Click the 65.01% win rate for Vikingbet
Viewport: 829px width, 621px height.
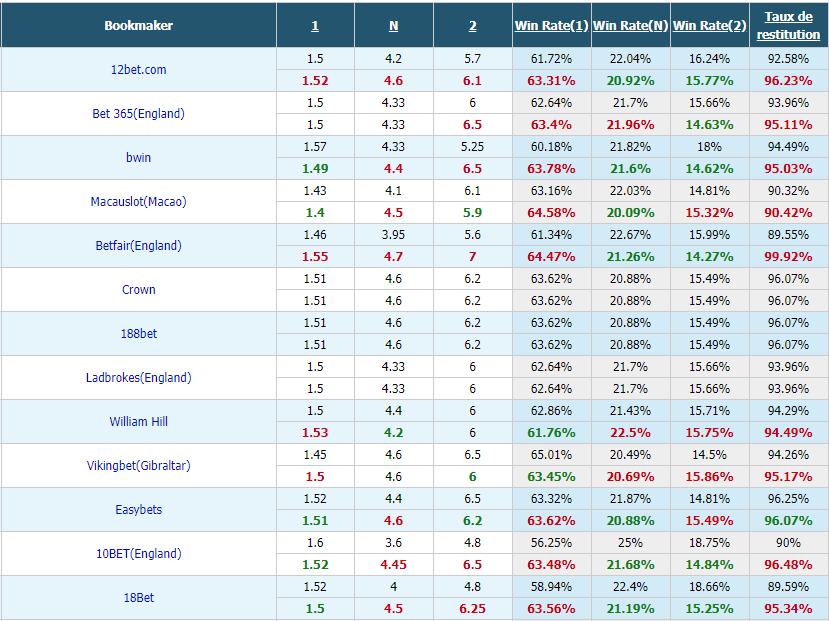[551, 455]
